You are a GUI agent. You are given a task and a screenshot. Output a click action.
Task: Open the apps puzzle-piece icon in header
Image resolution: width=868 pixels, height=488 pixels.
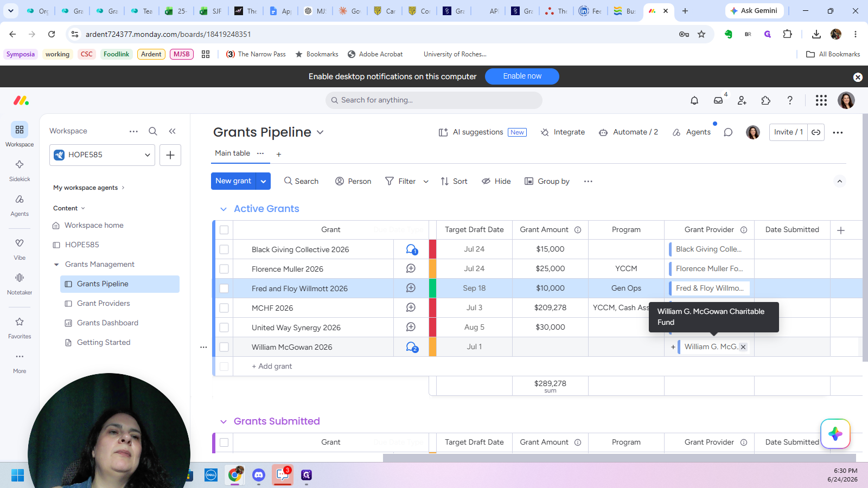(766, 100)
